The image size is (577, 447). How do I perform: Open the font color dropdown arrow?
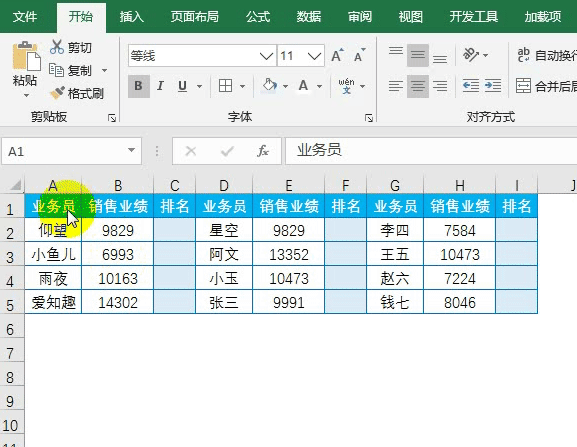point(319,86)
